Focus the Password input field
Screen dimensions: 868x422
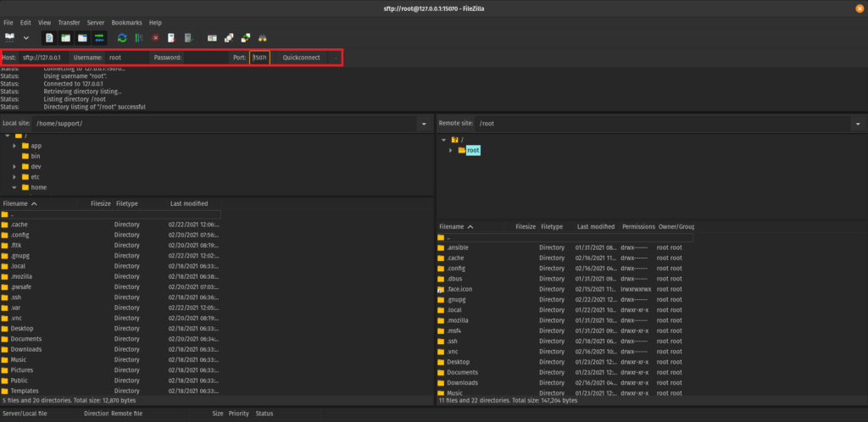(x=206, y=58)
